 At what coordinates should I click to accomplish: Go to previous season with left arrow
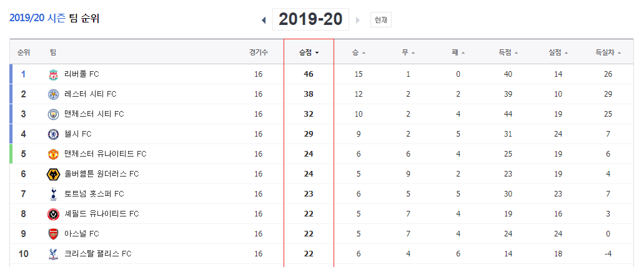(x=264, y=20)
